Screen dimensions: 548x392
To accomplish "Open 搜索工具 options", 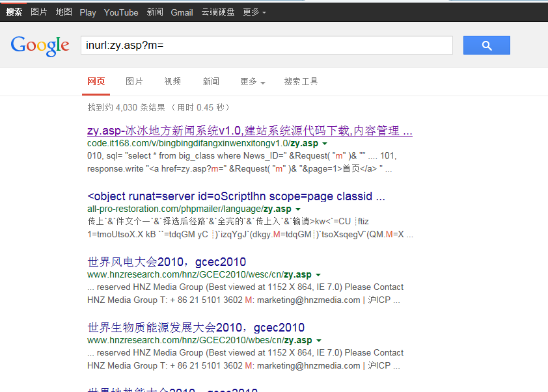I will 301,82.
